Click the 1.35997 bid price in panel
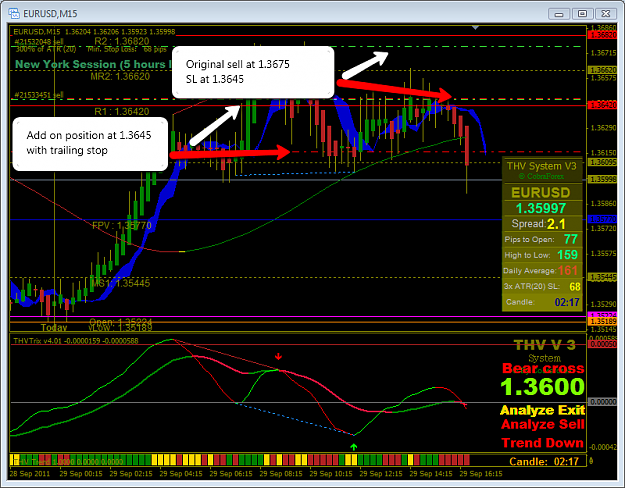The image size is (625, 488). tap(540, 208)
